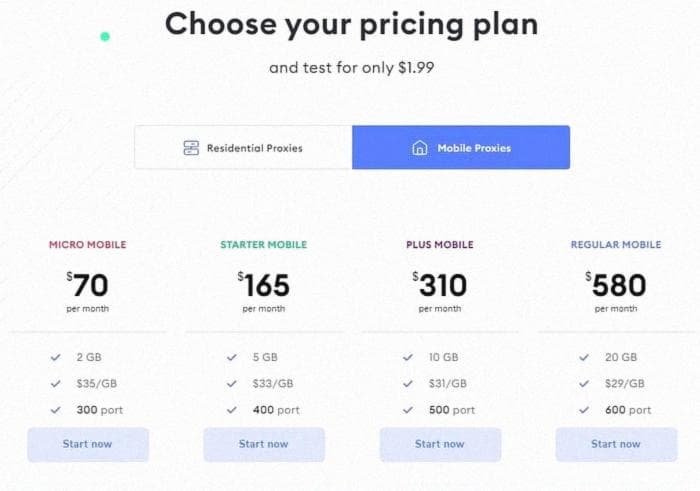Click the checkmark next to 20 GB

point(584,357)
